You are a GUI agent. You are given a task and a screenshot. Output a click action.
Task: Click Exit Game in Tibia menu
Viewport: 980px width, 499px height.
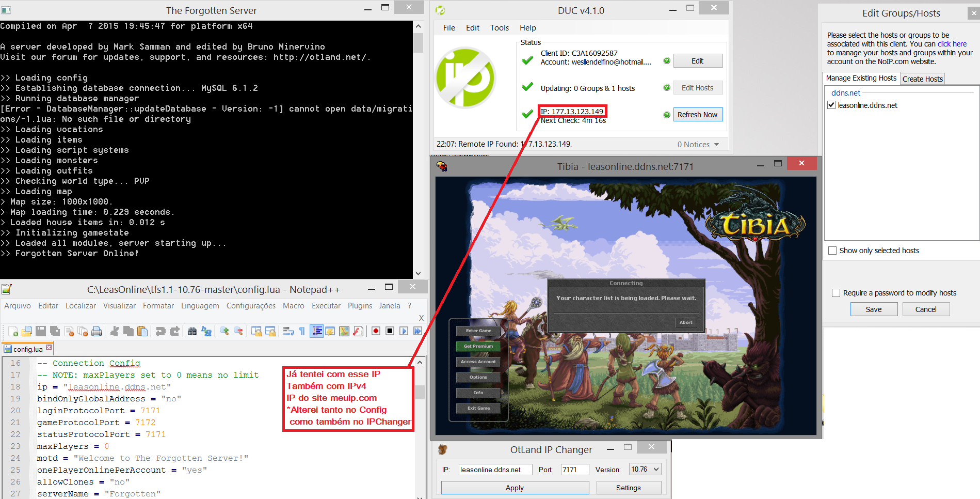(478, 408)
